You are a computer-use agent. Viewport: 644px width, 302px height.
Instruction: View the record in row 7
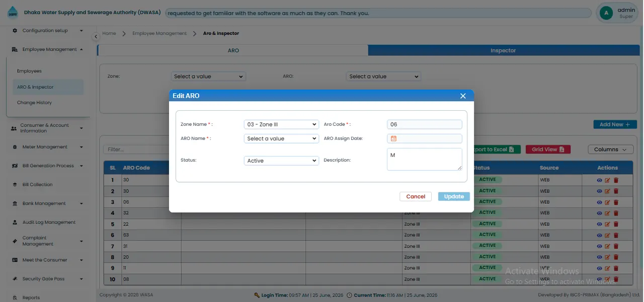[599, 246]
